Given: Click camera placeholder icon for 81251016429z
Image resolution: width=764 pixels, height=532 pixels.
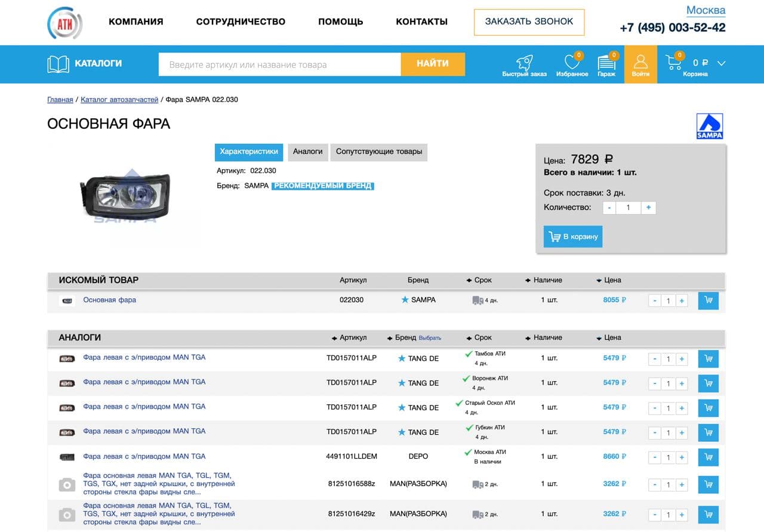Looking at the screenshot, I should 67,514.
